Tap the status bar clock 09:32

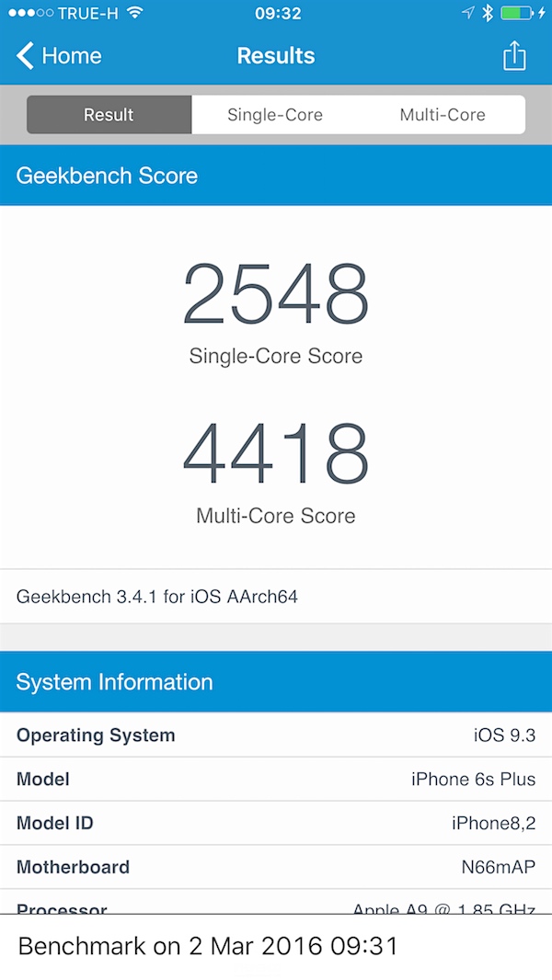pyautogui.click(x=276, y=13)
